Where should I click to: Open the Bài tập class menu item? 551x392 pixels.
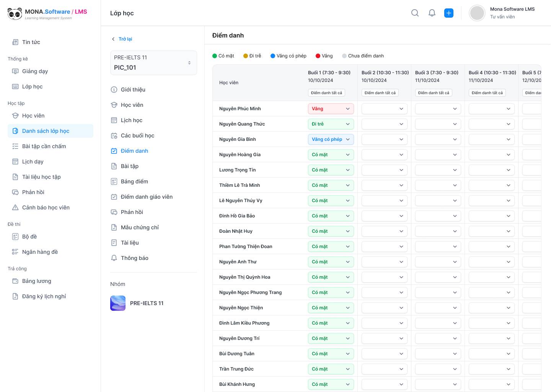click(125, 166)
